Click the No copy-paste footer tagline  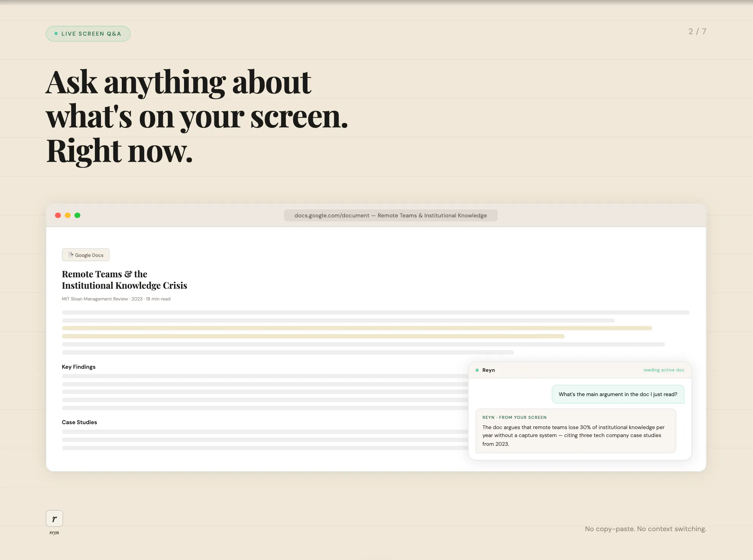[x=646, y=529]
